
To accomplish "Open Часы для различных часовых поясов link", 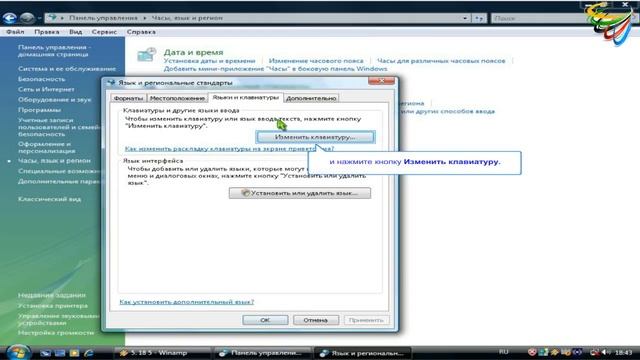I will pyautogui.click(x=441, y=61).
